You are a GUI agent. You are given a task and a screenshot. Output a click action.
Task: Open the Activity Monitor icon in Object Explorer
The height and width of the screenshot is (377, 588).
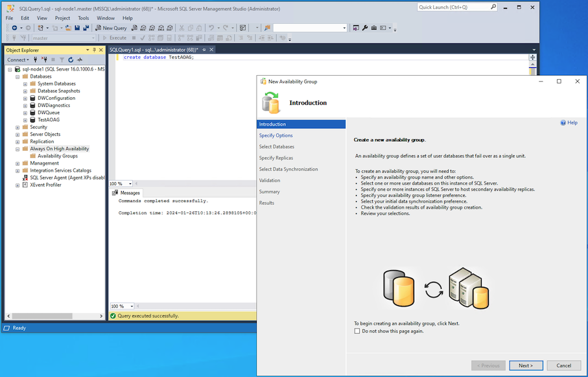80,60
